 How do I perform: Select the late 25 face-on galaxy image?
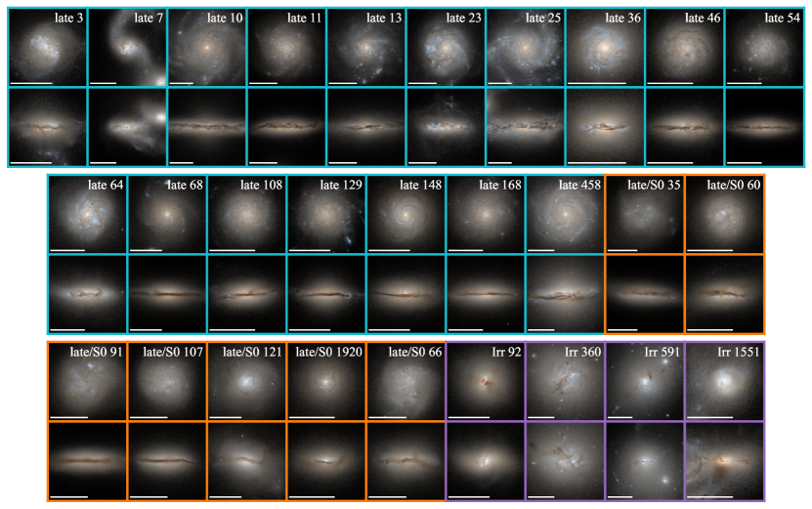(x=526, y=47)
